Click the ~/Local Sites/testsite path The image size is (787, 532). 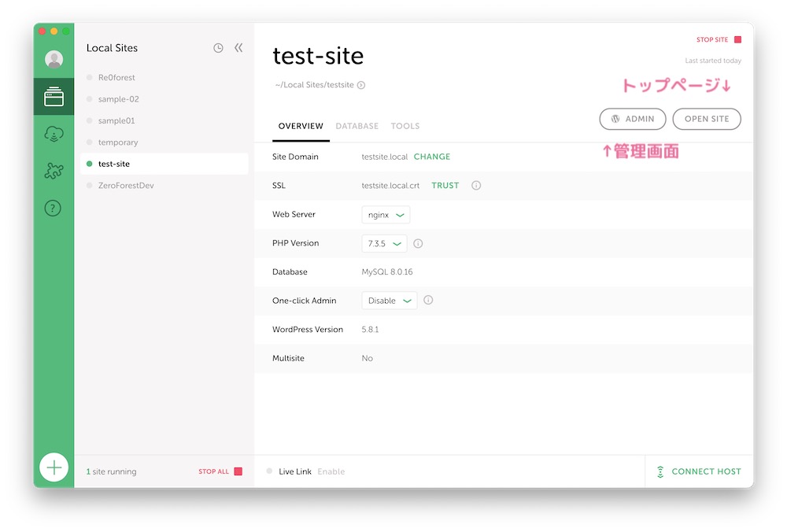click(314, 85)
